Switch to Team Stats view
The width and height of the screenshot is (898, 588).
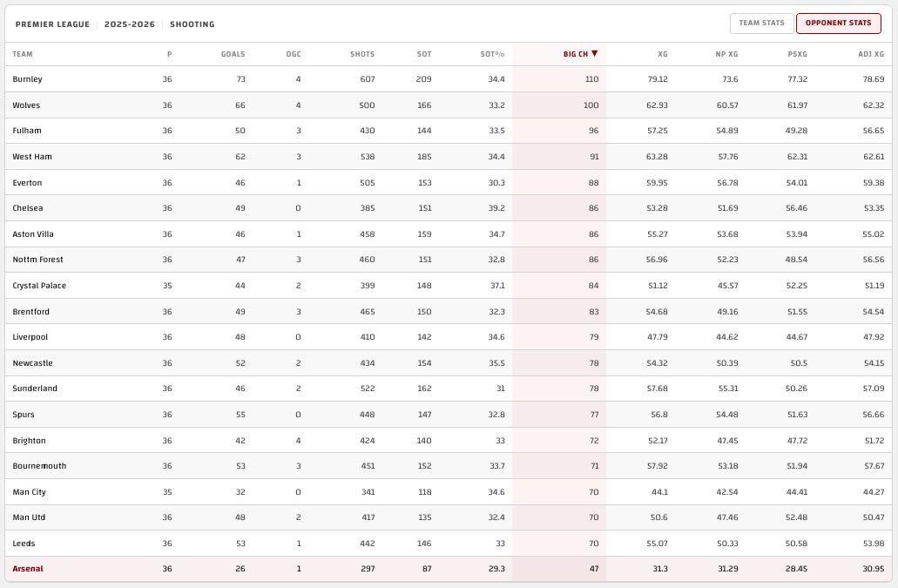(x=761, y=24)
